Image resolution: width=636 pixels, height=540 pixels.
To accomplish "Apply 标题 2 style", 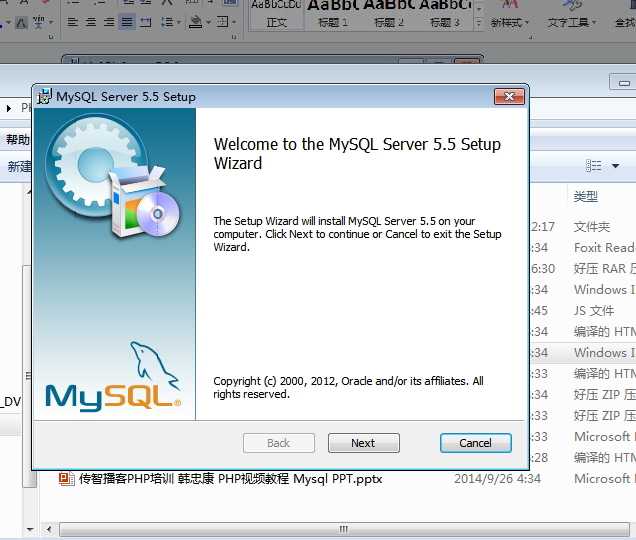I will pos(389,14).
